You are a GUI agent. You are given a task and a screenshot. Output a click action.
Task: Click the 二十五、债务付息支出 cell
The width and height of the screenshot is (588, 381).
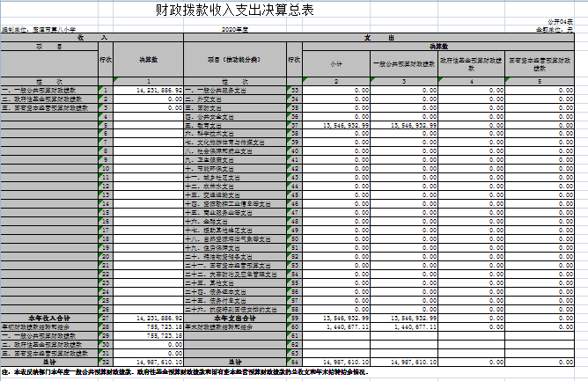235,301
